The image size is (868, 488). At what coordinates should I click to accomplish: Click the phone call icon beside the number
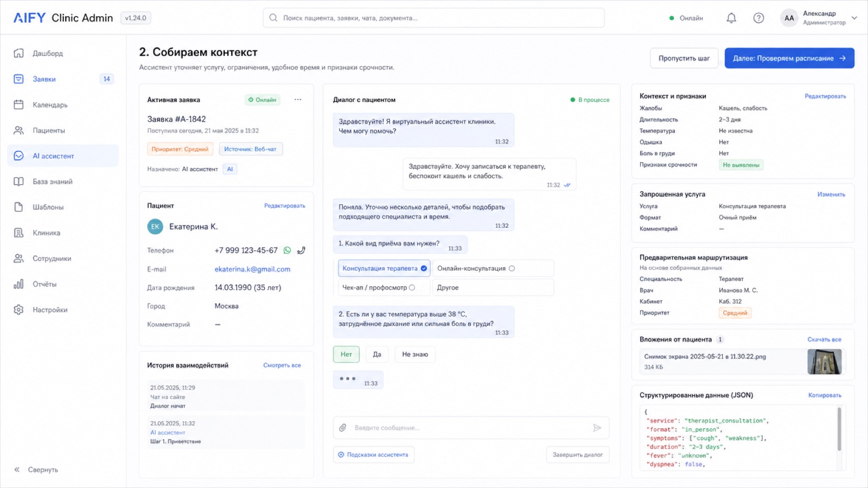(301, 251)
